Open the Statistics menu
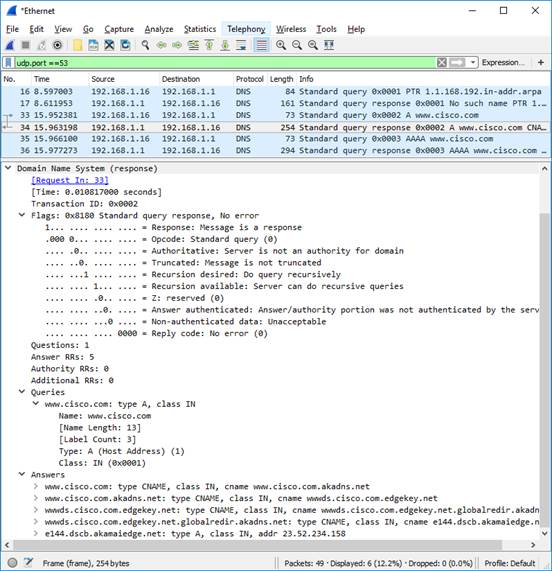 coord(200,29)
